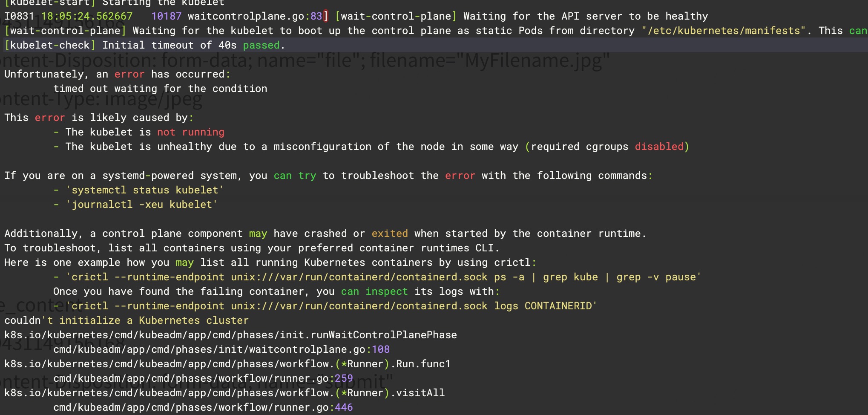868x415 pixels.
Task: Click 'Waiting for the API server to be healthy'
Action: coord(586,16)
